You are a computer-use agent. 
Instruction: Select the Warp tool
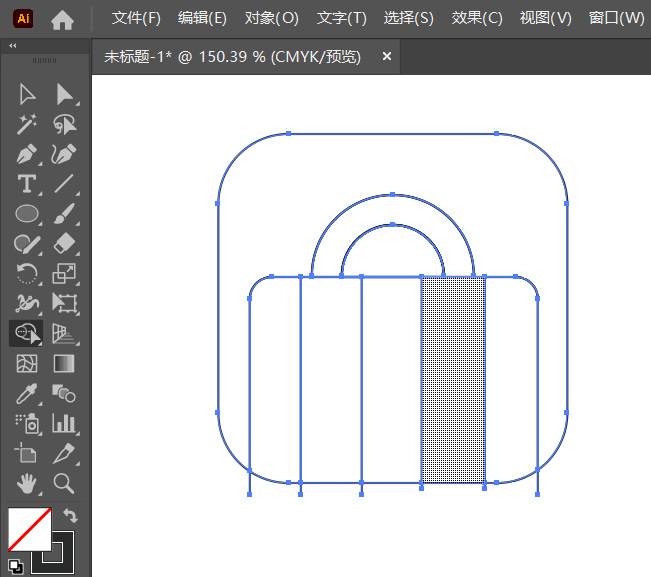click(27, 303)
